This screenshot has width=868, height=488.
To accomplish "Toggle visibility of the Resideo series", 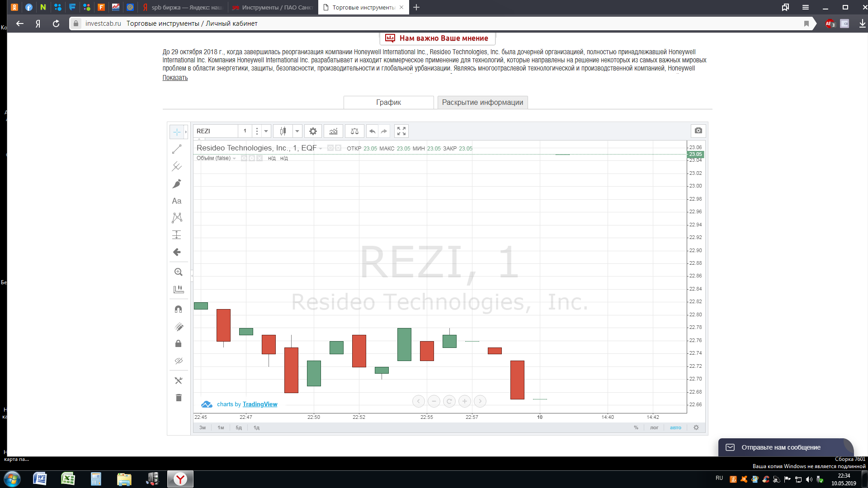I will [x=330, y=148].
